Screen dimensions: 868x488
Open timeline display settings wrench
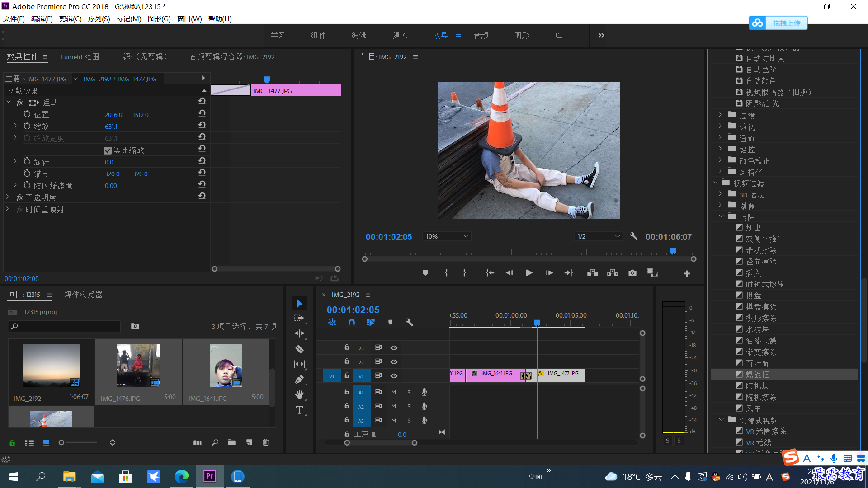click(x=409, y=322)
